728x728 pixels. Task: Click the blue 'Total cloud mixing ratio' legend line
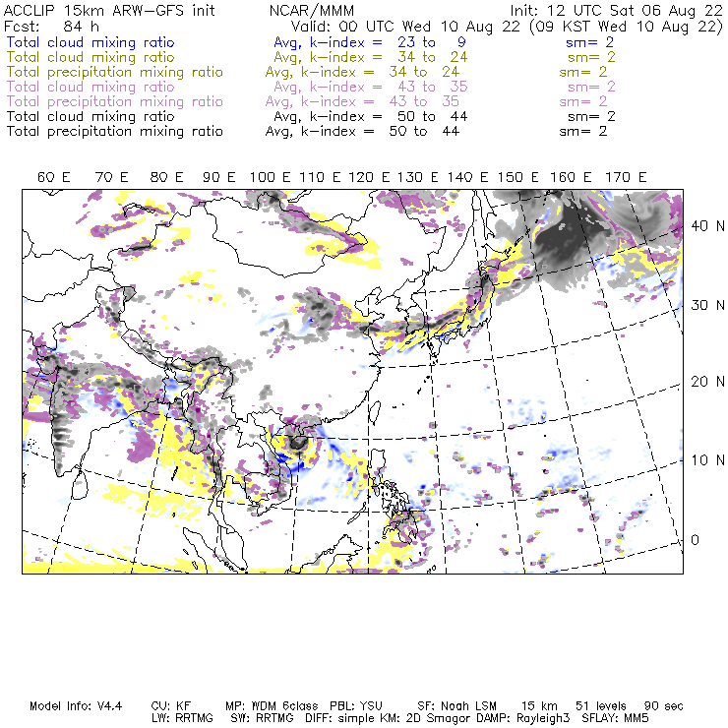(91, 42)
